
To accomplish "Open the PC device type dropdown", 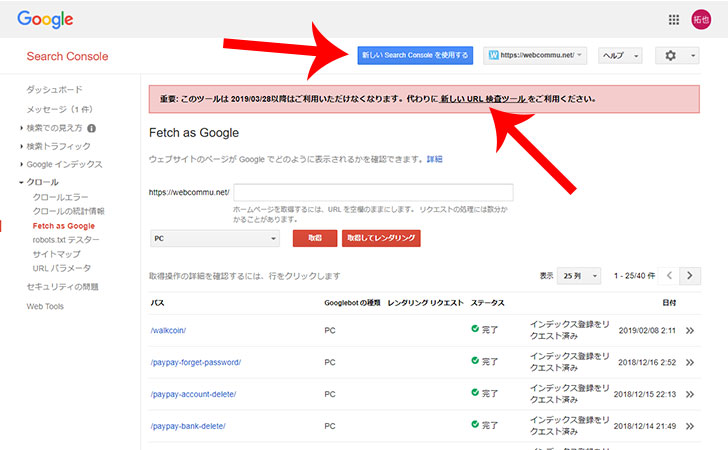I will [x=214, y=238].
